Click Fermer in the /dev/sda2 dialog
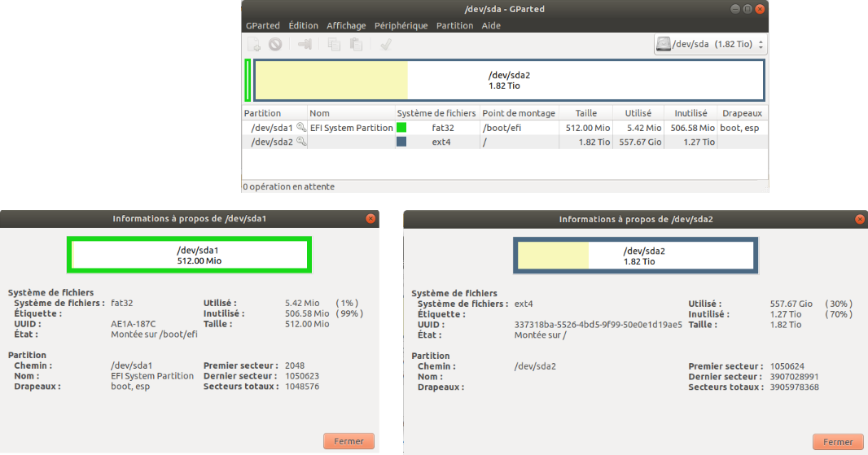Image resolution: width=868 pixels, height=455 pixels. 838,442
